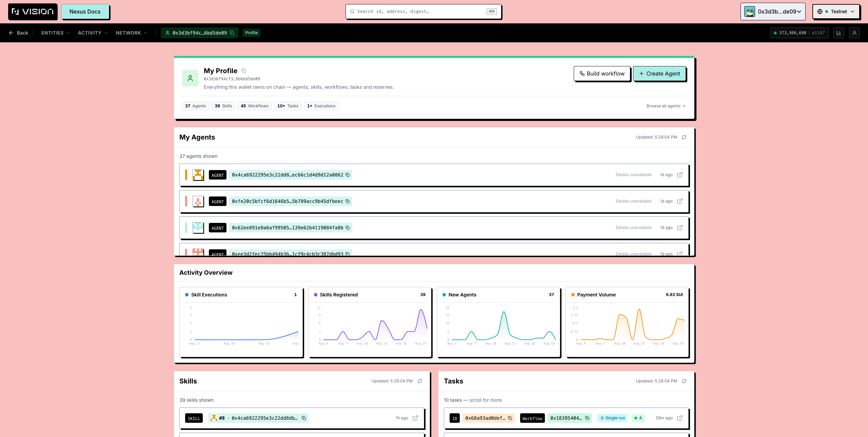
Task: Open the user profile icon in nav bar
Action: [x=854, y=33]
